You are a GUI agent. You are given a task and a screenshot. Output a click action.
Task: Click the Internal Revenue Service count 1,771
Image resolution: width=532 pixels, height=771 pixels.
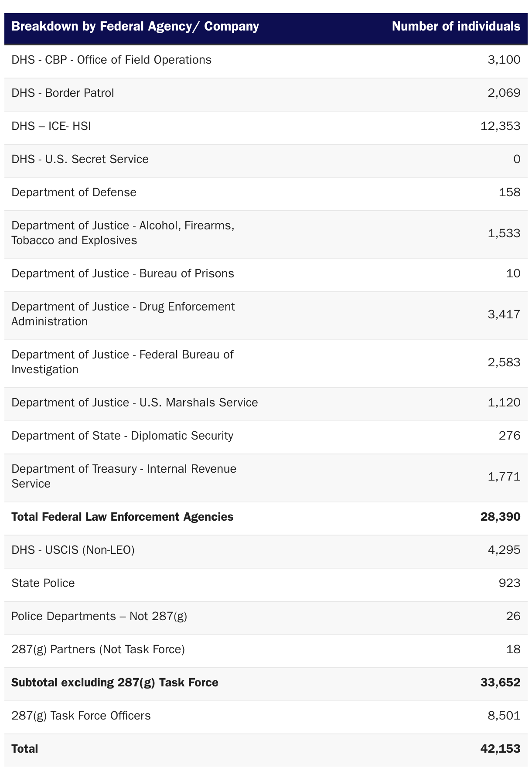(504, 477)
